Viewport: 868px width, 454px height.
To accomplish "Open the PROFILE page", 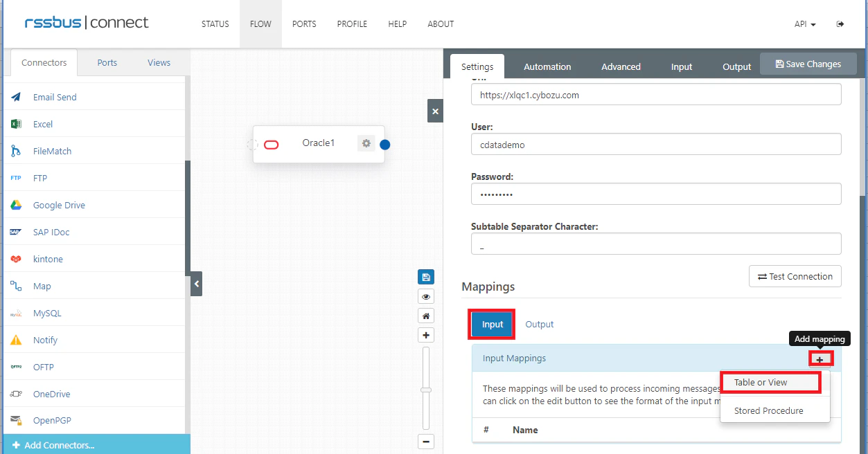I will tap(352, 24).
